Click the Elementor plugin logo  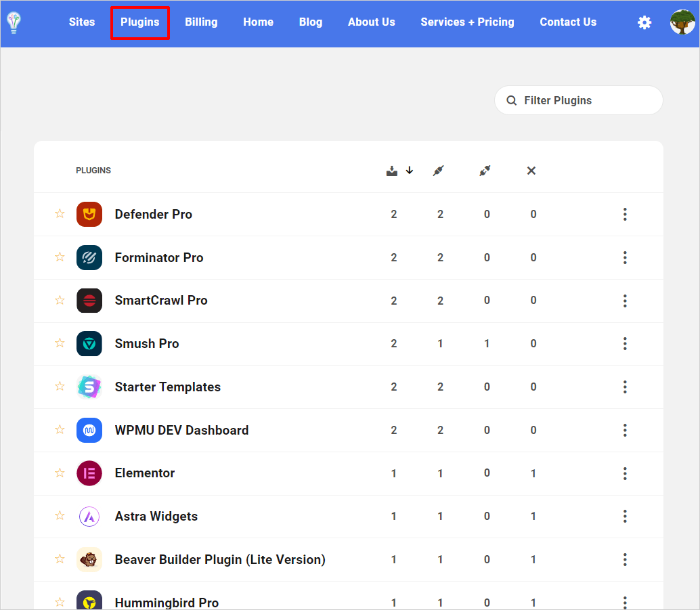89,473
